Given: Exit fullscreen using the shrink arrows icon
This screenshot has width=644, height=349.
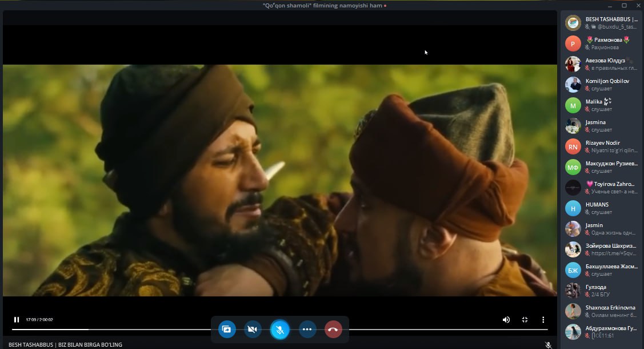Looking at the screenshot, I should pyautogui.click(x=525, y=319).
